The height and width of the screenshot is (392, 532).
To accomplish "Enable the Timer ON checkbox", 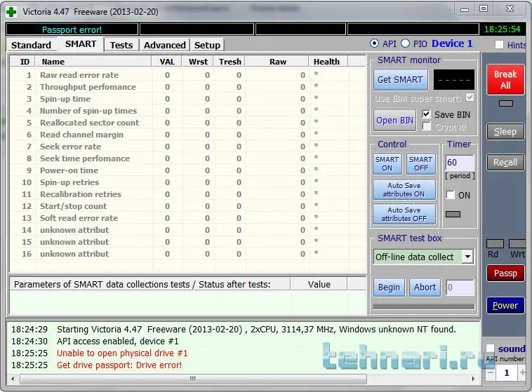I will (x=450, y=195).
